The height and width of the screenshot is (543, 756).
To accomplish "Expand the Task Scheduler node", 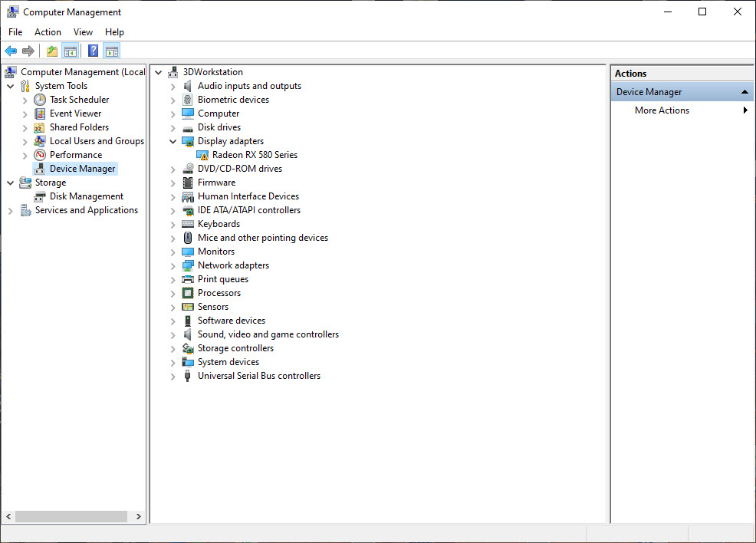I will [25, 100].
